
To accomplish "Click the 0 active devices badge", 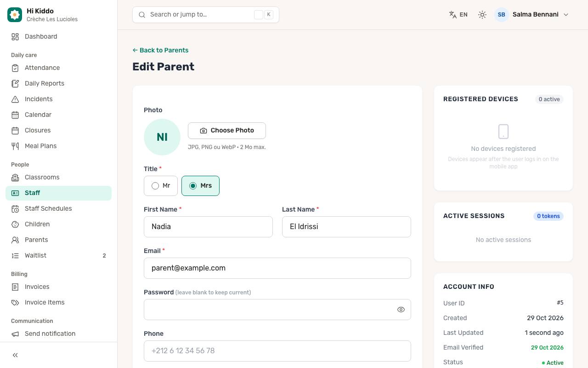I will [549, 99].
